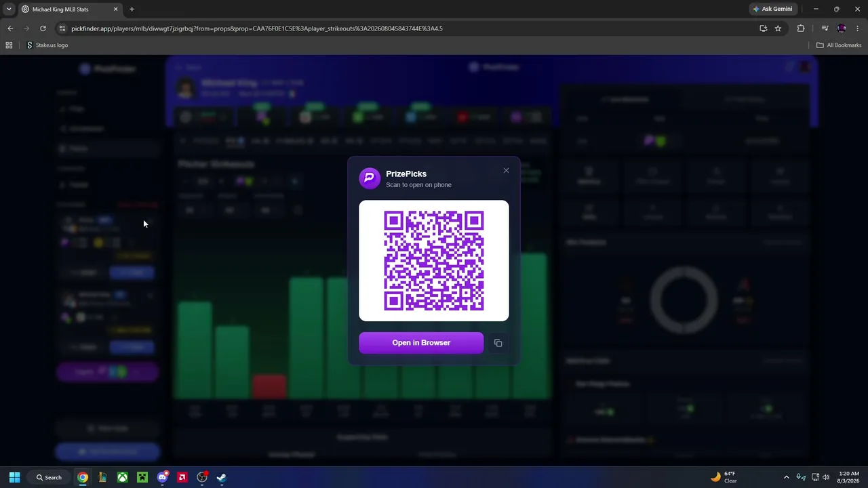The width and height of the screenshot is (868, 488).
Task: Open the media controls icon in the toolbar
Action: pyautogui.click(x=825, y=28)
